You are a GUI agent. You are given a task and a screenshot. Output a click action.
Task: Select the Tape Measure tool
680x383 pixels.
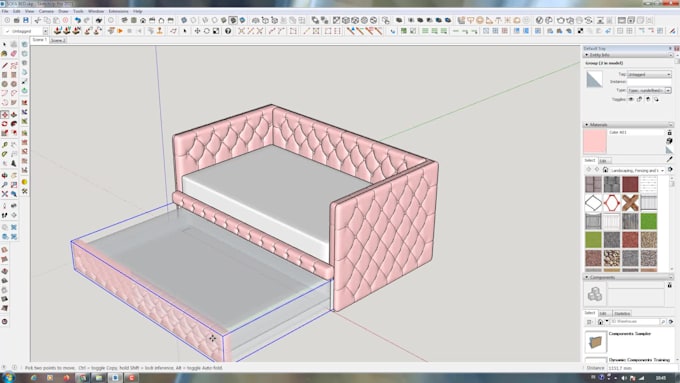(x=4, y=144)
